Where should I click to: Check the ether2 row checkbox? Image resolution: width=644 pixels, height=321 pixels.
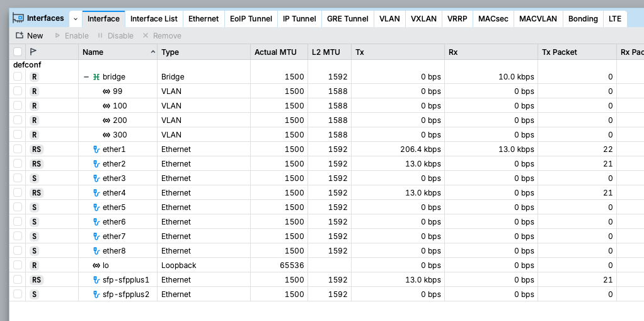click(x=18, y=164)
